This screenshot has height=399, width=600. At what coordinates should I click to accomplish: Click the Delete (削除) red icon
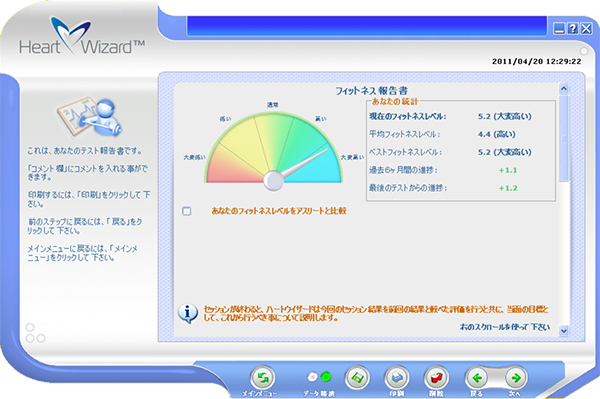[x=437, y=378]
